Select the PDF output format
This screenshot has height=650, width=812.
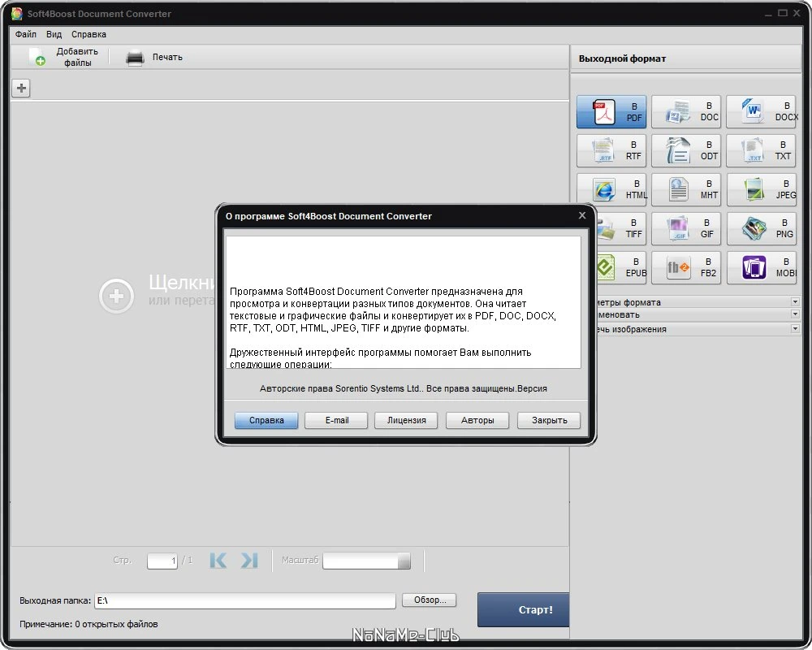611,111
